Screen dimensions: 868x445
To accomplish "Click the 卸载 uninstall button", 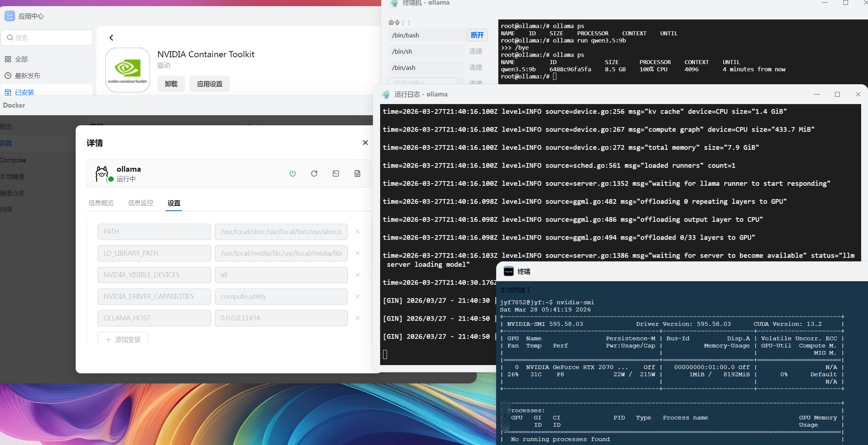I will pyautogui.click(x=171, y=84).
